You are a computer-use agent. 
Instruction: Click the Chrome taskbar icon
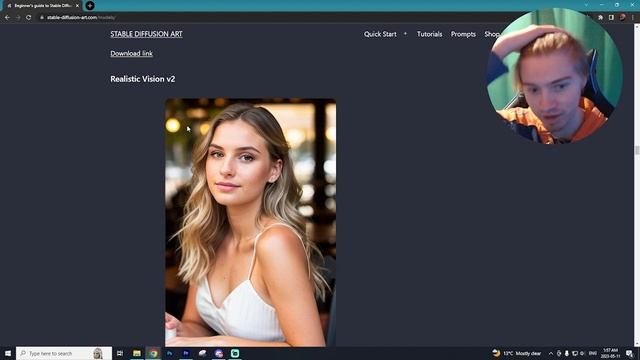click(x=153, y=353)
